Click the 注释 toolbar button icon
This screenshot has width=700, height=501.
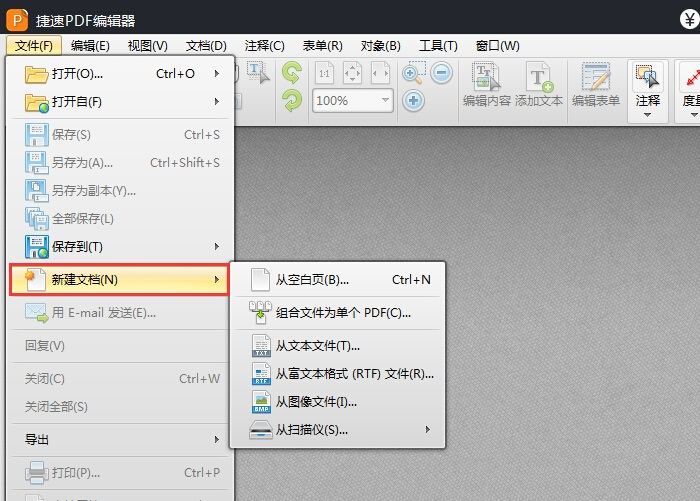click(x=647, y=77)
